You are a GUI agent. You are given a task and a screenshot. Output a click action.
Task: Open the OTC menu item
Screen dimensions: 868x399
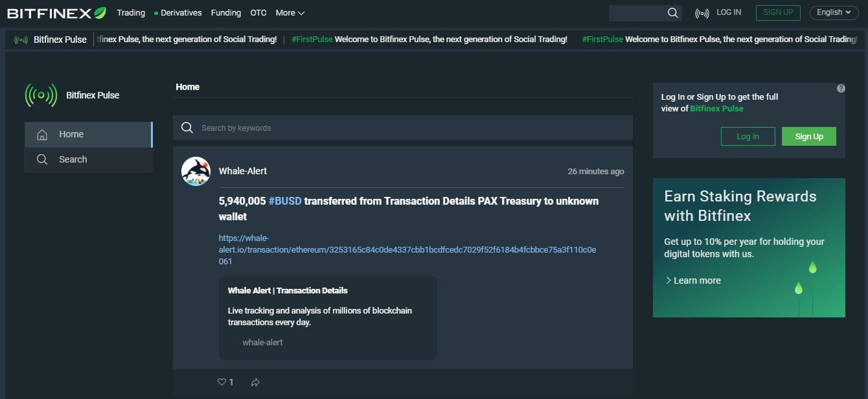coord(258,12)
